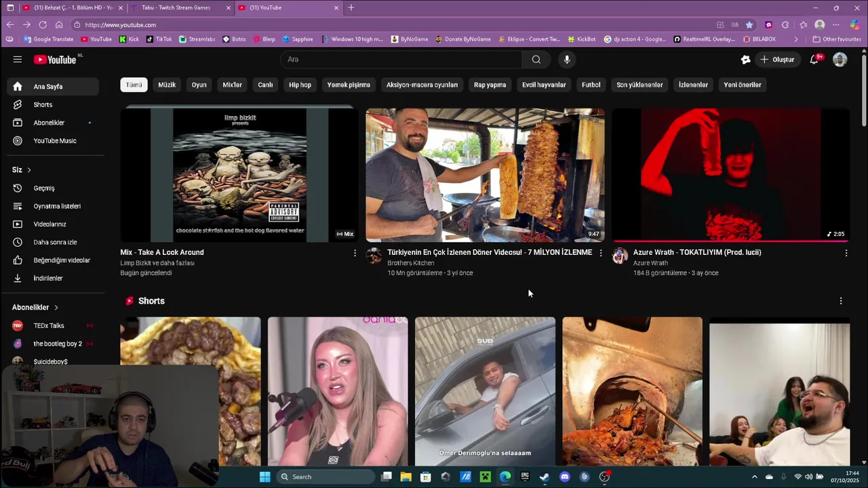Select the Mixler filter chip
The height and width of the screenshot is (488, 868).
tap(232, 85)
